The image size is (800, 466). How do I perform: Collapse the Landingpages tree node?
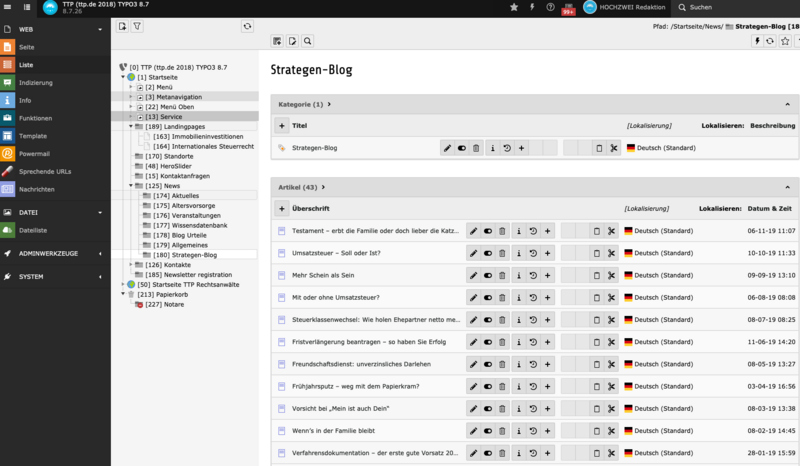pos(130,127)
